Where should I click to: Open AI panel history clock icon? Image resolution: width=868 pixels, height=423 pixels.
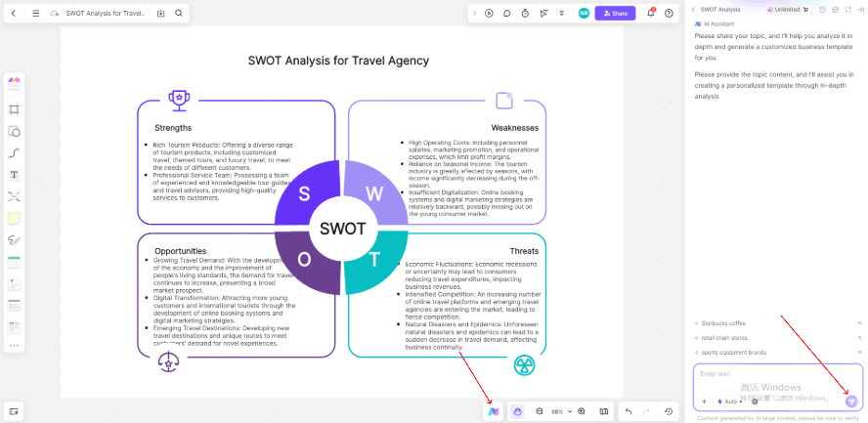pyautogui.click(x=823, y=10)
